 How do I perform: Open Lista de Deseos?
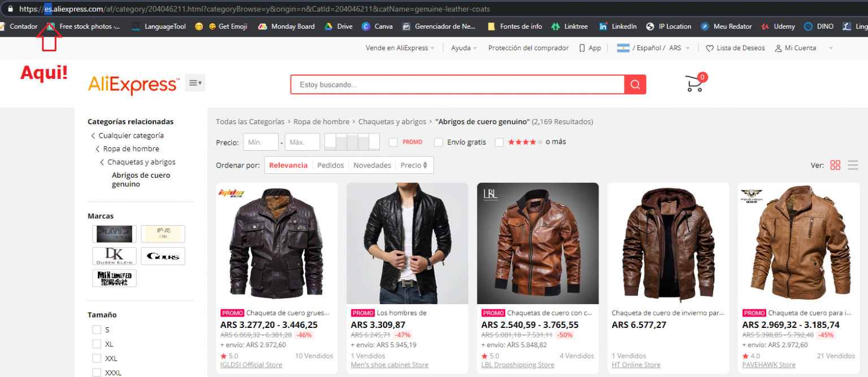coord(735,48)
